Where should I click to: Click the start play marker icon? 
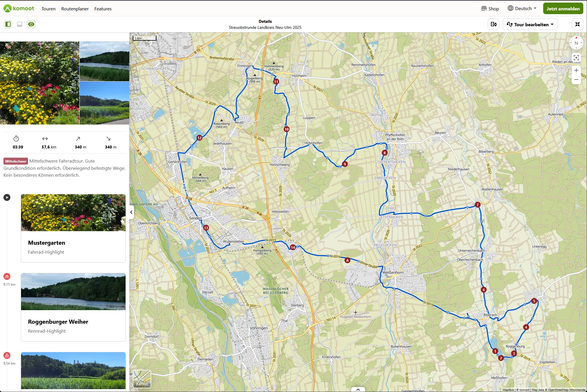coord(7,197)
